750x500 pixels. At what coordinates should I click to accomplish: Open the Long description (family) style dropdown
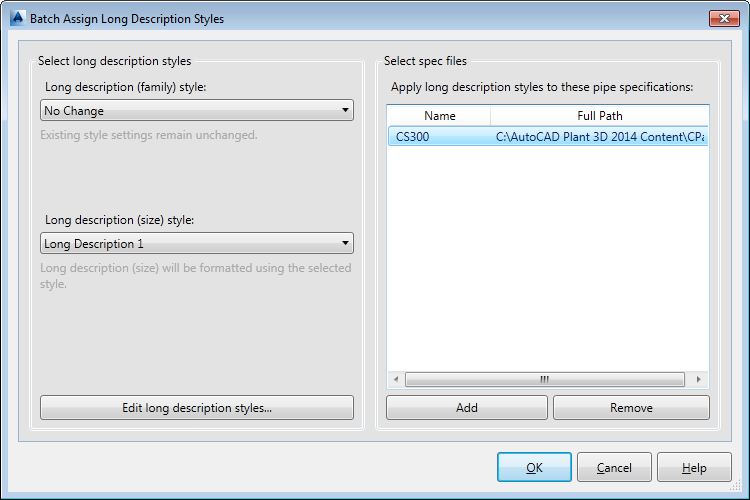coord(197,111)
